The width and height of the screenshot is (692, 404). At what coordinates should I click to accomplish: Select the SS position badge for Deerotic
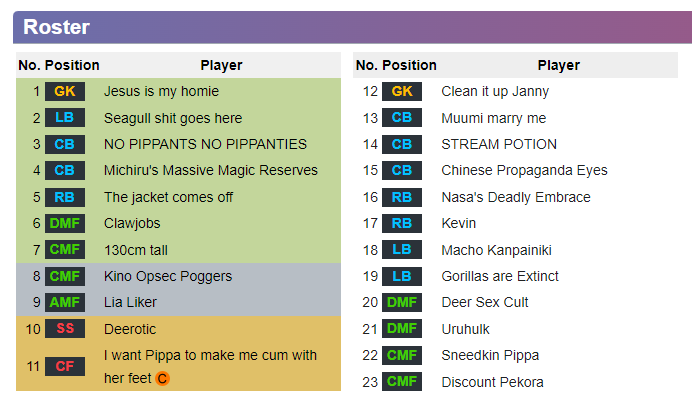(65, 328)
